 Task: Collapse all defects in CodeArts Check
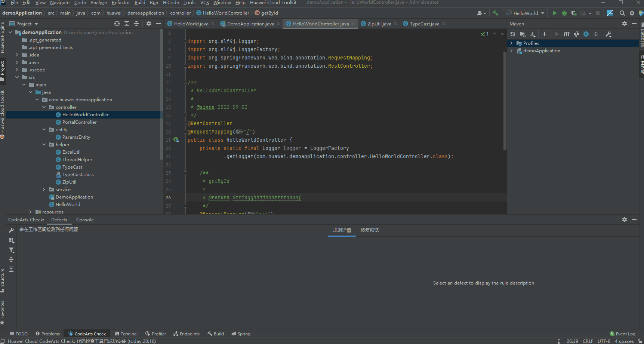click(11, 259)
